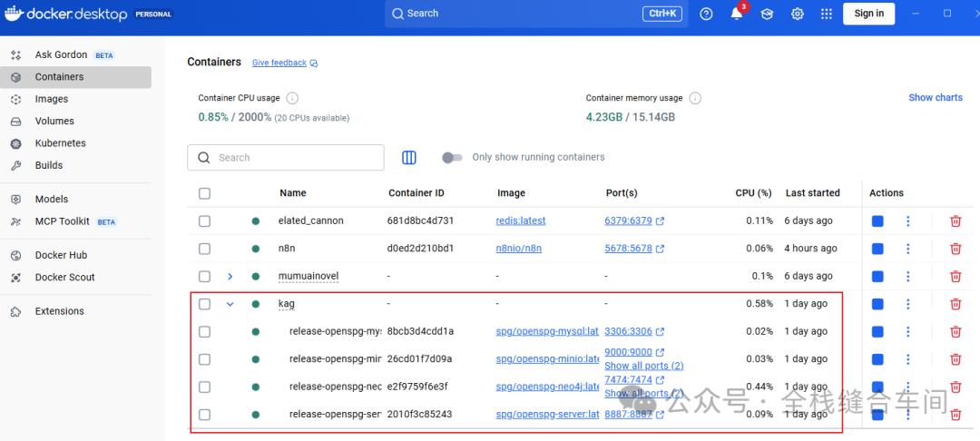This screenshot has width=980, height=441.
Task: Open the Learning center graduation cap icon
Action: [767, 14]
